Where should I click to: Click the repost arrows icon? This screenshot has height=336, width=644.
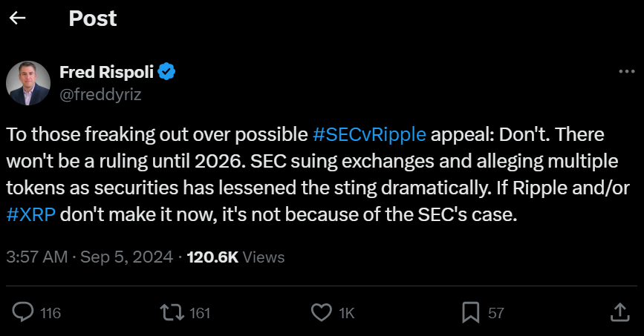pos(174,313)
